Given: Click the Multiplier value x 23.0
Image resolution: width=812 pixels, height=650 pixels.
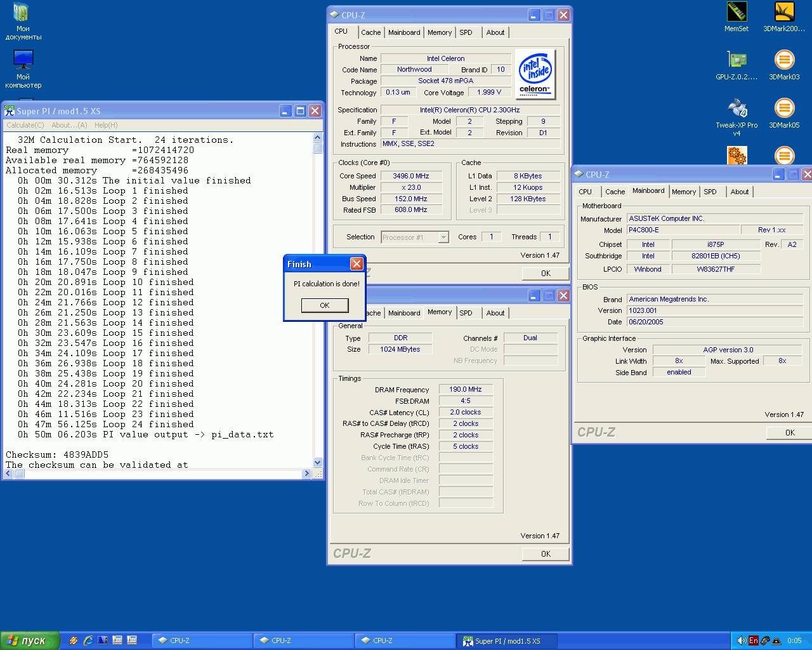Looking at the screenshot, I should tap(410, 188).
